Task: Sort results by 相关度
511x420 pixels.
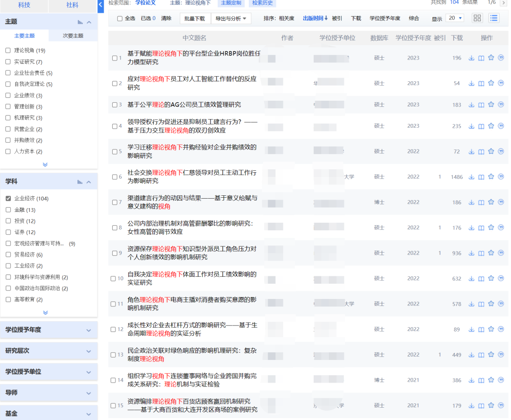Action: (286, 18)
